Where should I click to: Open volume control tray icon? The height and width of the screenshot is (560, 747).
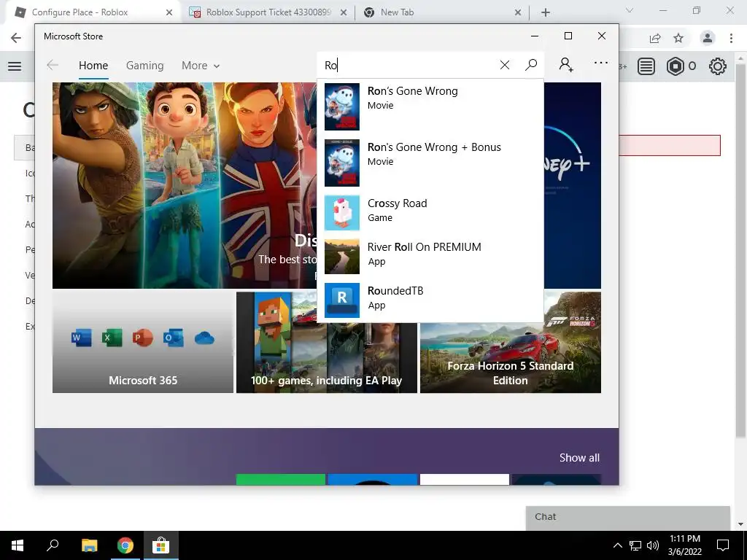click(x=653, y=545)
